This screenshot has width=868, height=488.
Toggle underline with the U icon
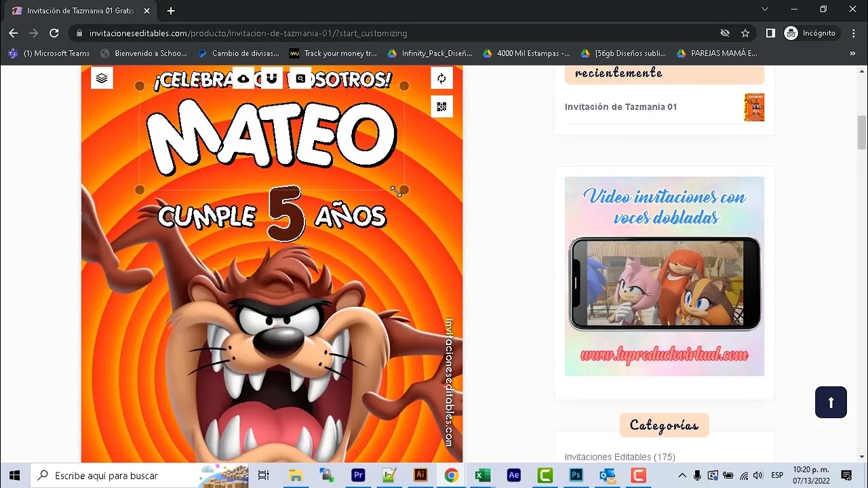pyautogui.click(x=270, y=78)
